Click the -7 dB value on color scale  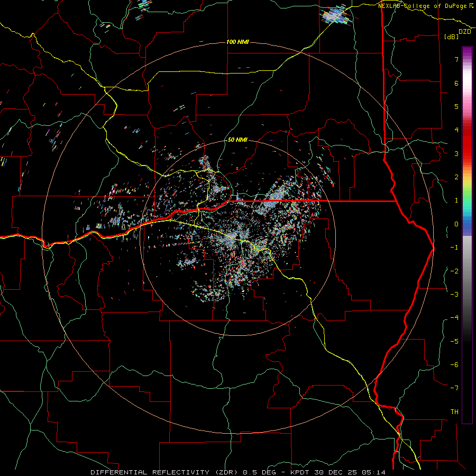[x=454, y=388]
